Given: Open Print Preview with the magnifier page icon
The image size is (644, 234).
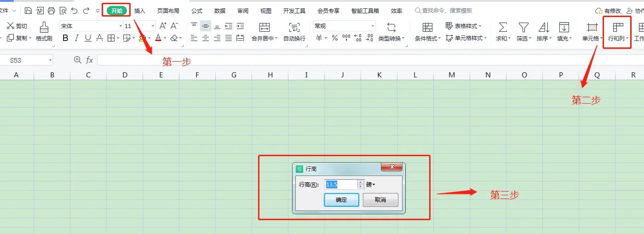Looking at the screenshot, I should (x=63, y=11).
